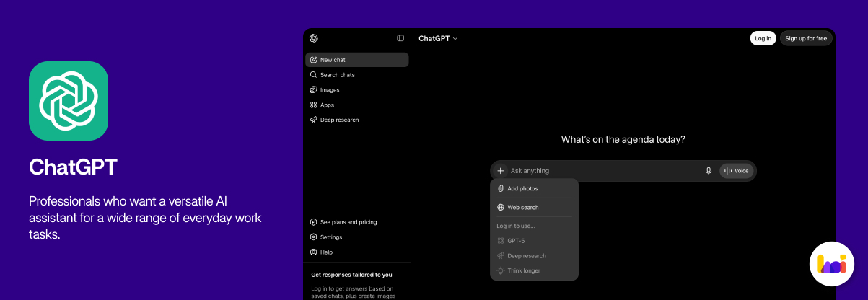Open Apps in the sidebar
The image size is (868, 300).
357,105
